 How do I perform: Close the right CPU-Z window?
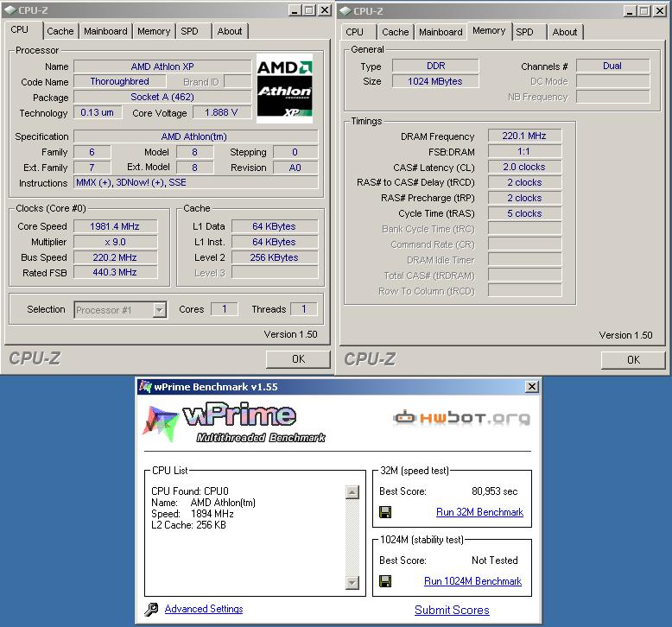point(660,11)
